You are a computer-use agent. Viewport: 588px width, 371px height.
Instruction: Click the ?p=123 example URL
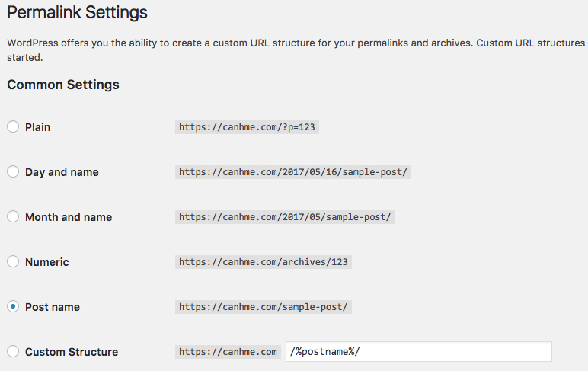[x=247, y=127]
